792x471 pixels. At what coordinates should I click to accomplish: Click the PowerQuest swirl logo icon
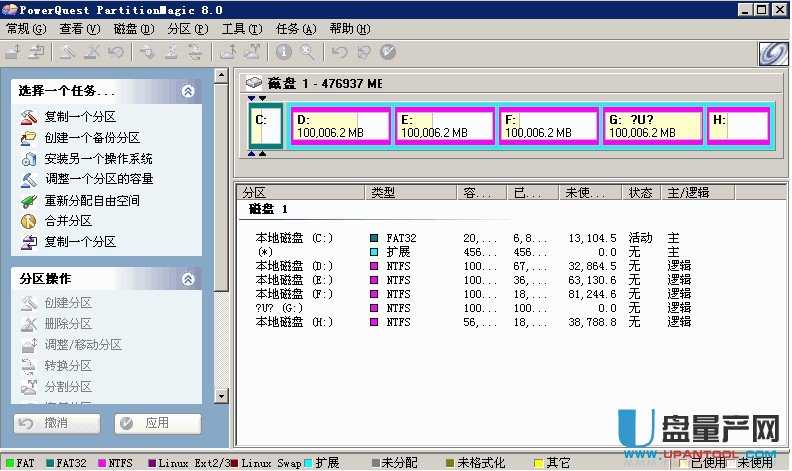(x=773, y=54)
